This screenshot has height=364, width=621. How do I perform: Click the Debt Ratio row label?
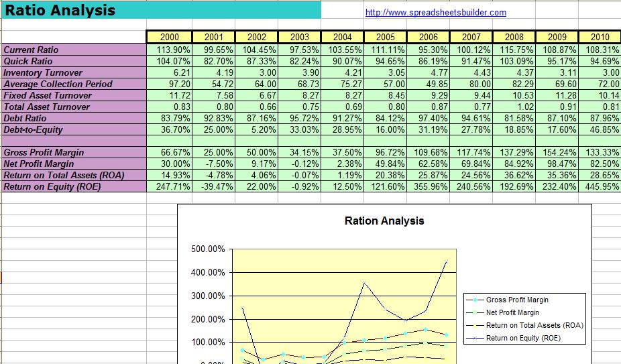coord(74,119)
